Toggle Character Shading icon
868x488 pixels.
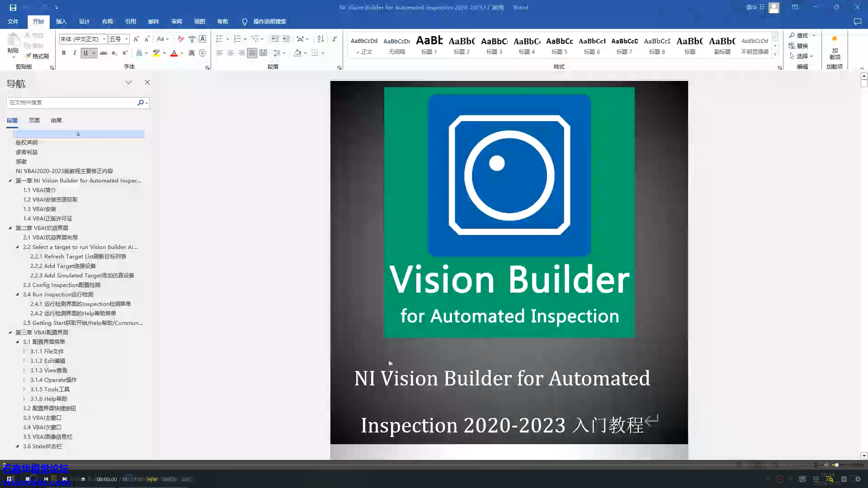[x=192, y=53]
